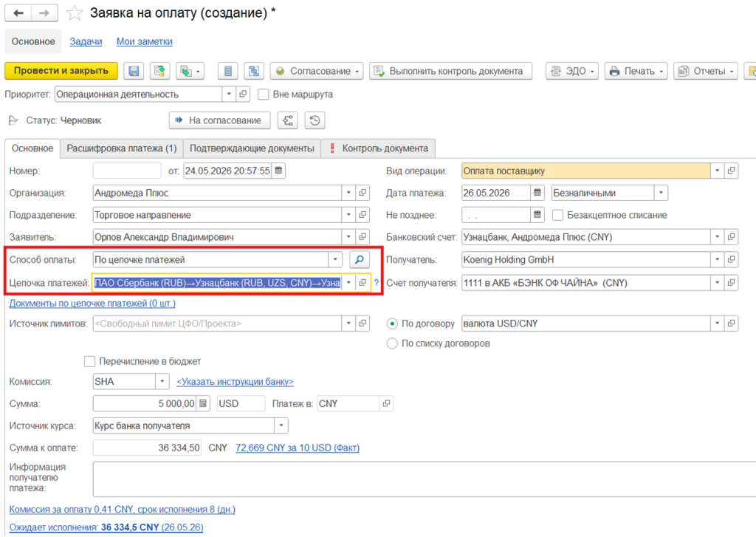756x537 pixels.
Task: Switch to Расшифровка платежа (1) tab
Action: 122,148
